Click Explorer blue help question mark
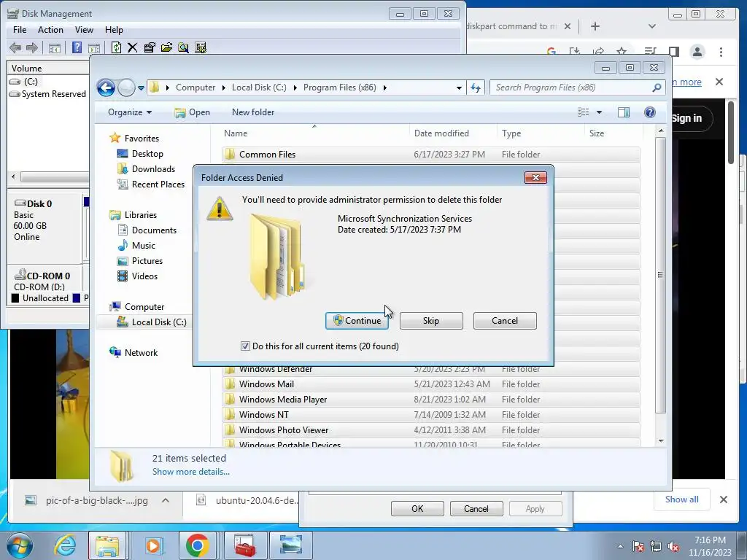The image size is (747, 560). click(650, 112)
